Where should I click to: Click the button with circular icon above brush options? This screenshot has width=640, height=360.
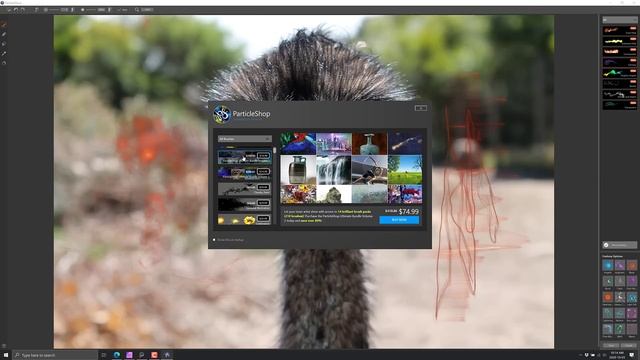tap(620, 245)
